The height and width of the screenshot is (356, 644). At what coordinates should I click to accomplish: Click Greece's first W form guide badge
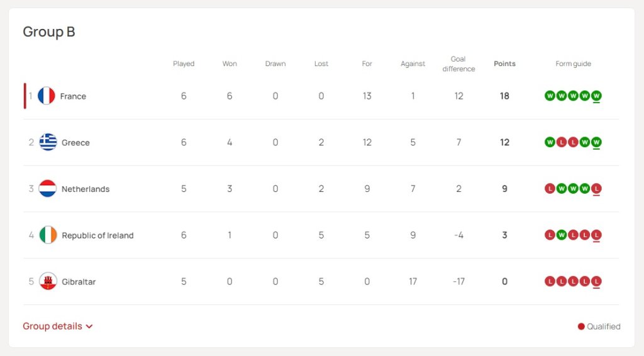click(550, 142)
